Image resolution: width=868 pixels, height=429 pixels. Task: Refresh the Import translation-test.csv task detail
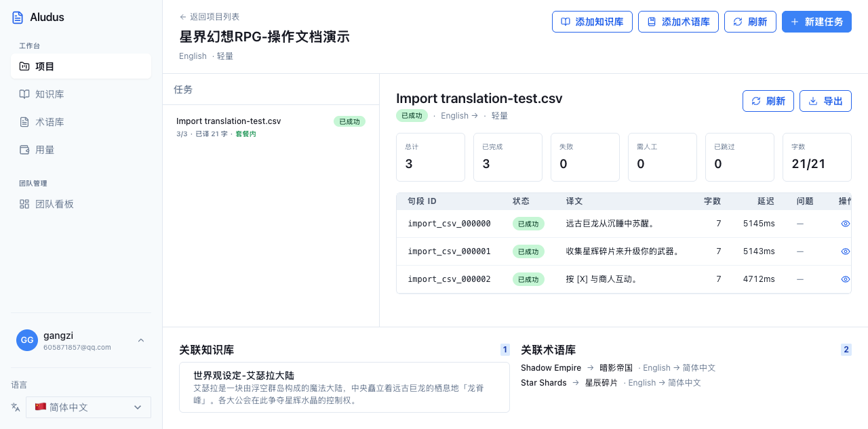(x=768, y=101)
